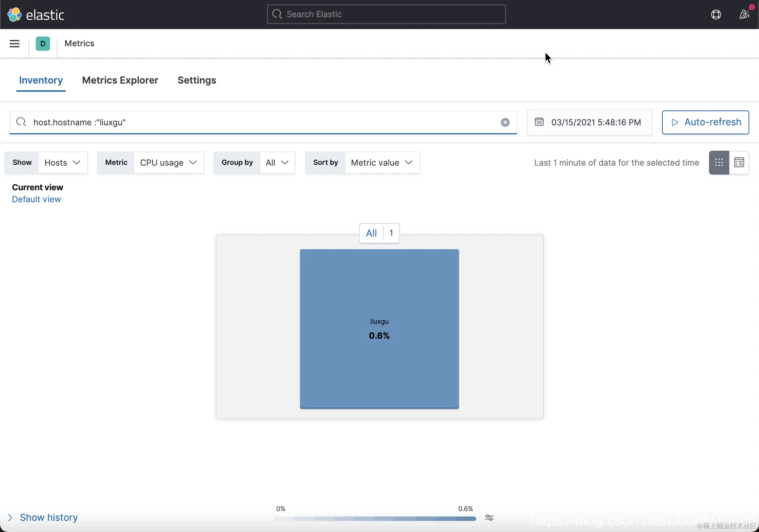
Task: Open the newsfeed celebration icon
Action: click(744, 15)
